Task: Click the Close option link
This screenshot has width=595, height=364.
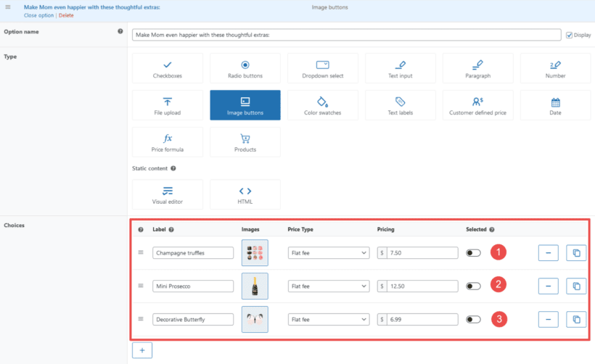Action: [38, 15]
